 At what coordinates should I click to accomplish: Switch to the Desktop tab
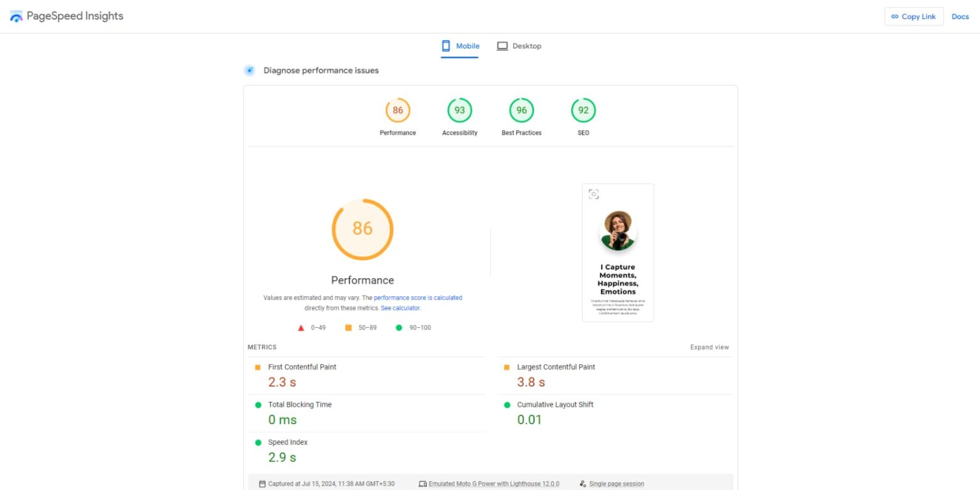coord(519,46)
